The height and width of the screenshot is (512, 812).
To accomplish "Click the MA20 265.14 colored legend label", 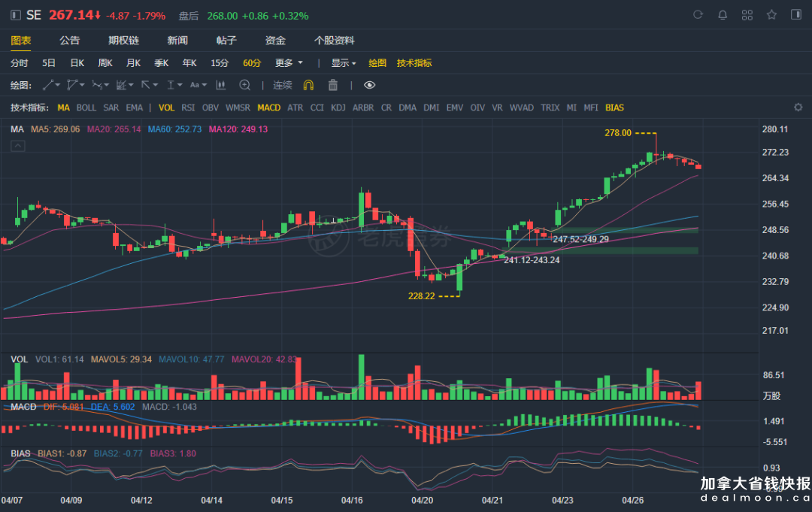I will (x=114, y=129).
